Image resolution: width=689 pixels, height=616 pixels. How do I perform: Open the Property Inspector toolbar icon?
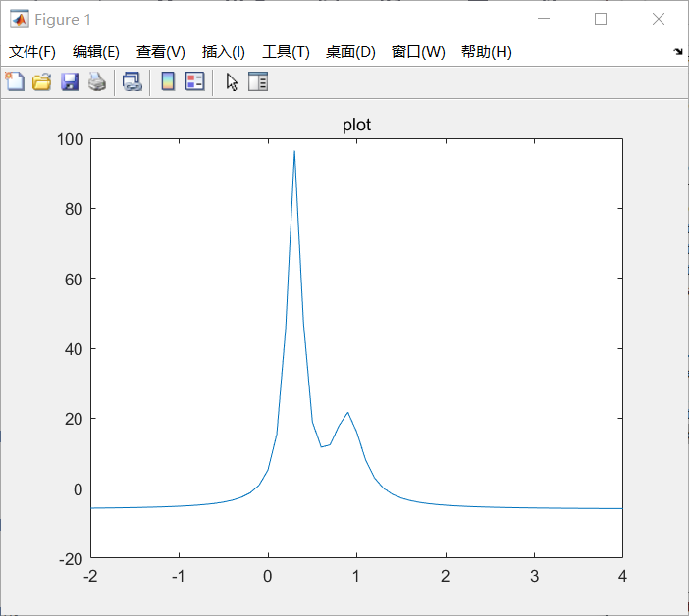pos(258,81)
